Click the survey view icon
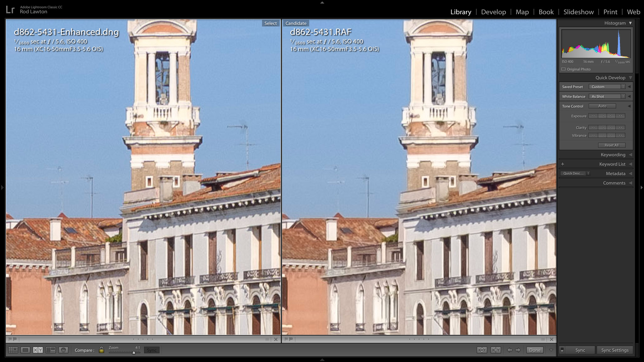644x362 pixels. [x=50, y=350]
